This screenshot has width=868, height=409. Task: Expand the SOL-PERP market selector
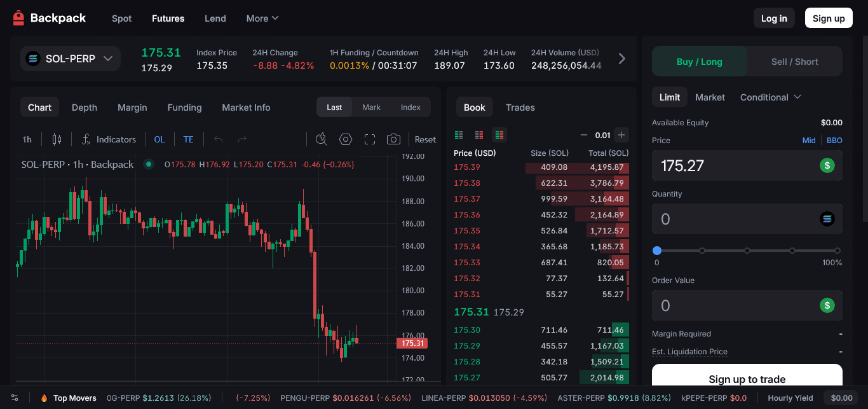pos(70,58)
